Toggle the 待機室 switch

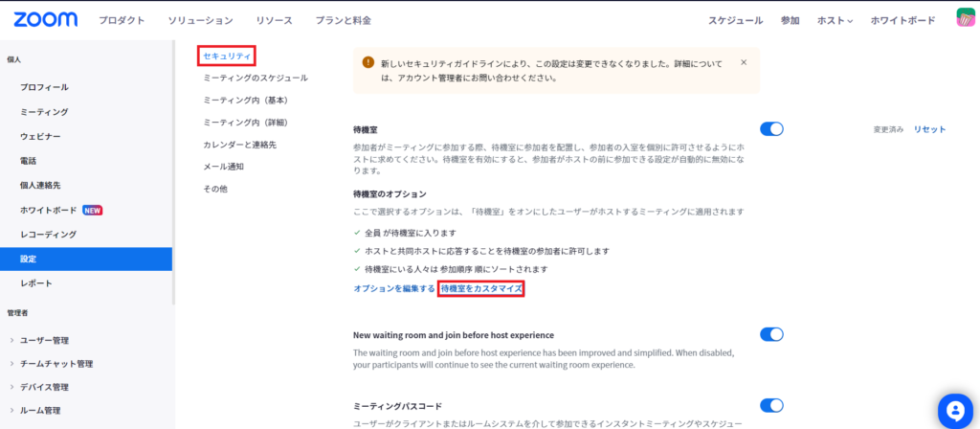click(771, 128)
